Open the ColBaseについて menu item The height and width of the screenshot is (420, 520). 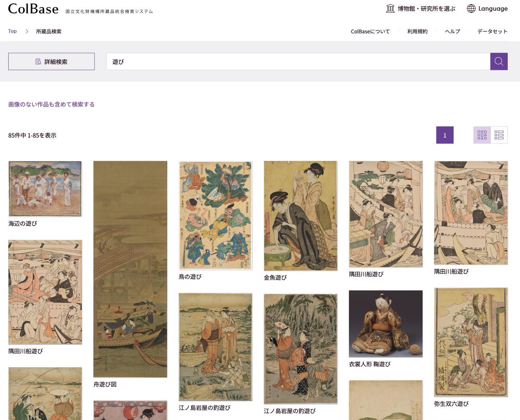tap(370, 31)
